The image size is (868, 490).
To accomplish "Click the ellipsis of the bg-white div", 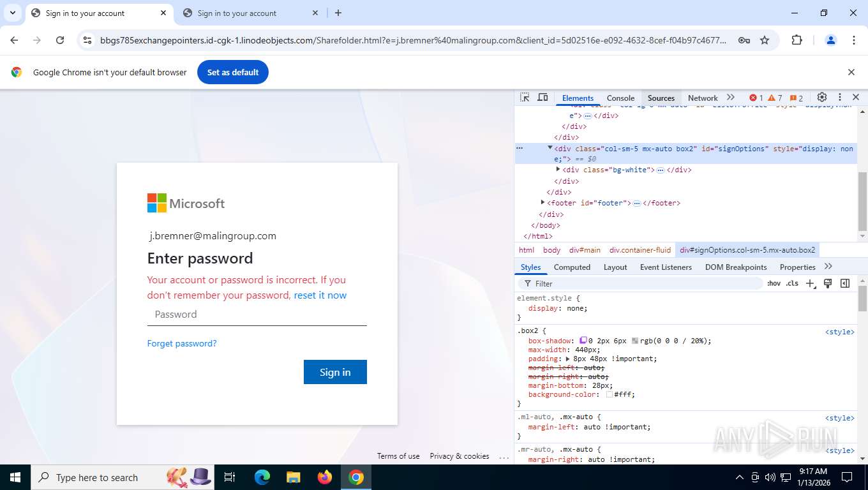I will click(661, 170).
